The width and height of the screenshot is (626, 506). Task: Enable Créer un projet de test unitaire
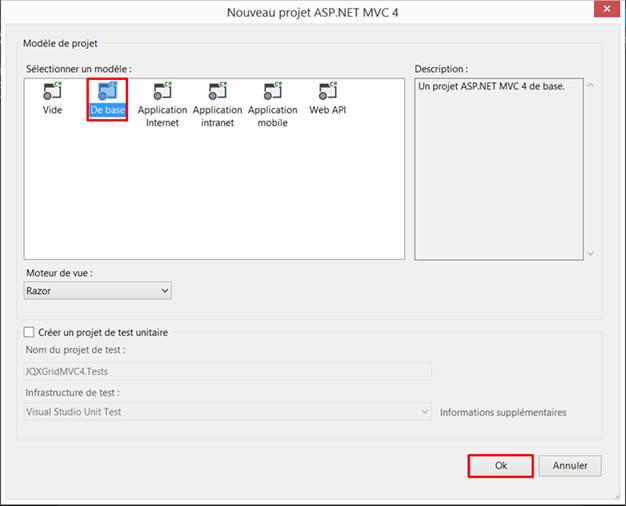click(x=29, y=332)
